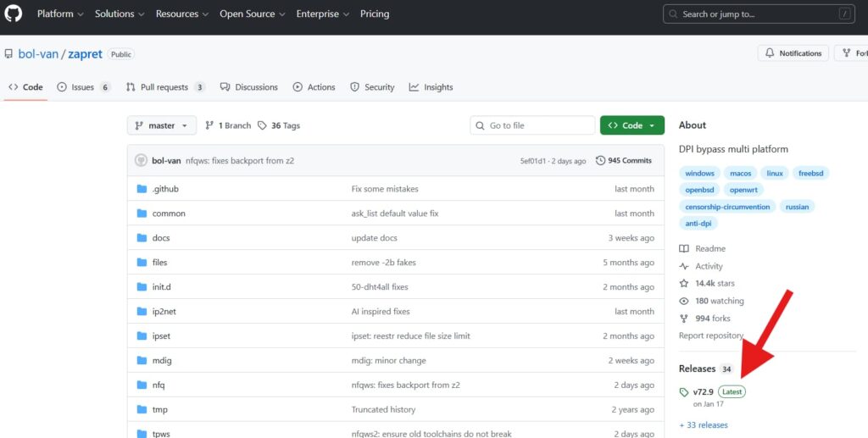Click the Go to file field
Screen dimensions: 868x438
pos(532,125)
